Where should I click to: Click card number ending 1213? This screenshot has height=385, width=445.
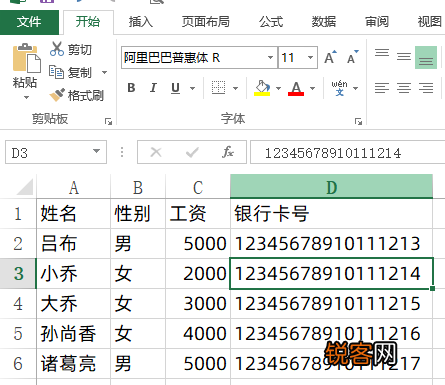pyautogui.click(x=331, y=244)
